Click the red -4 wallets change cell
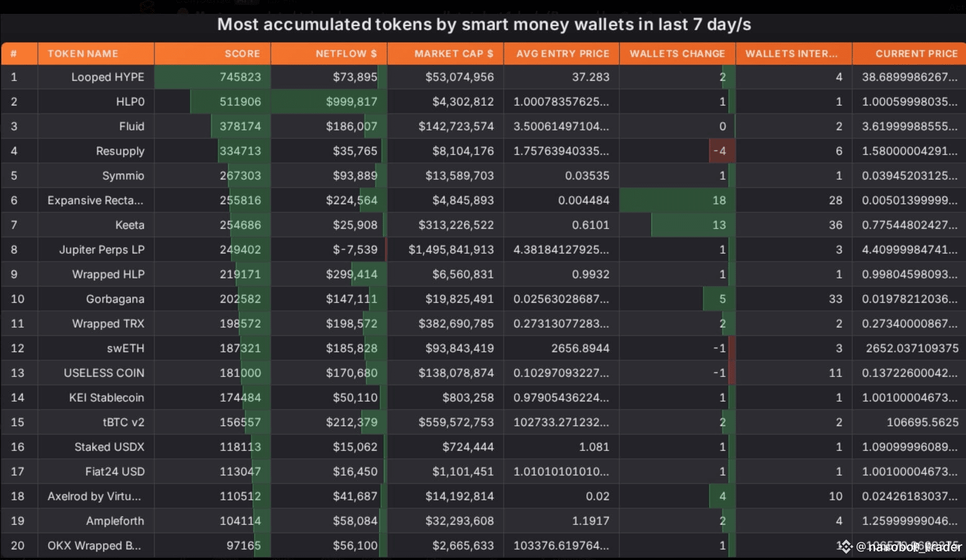Screen dimensions: 966x560 click(x=722, y=151)
